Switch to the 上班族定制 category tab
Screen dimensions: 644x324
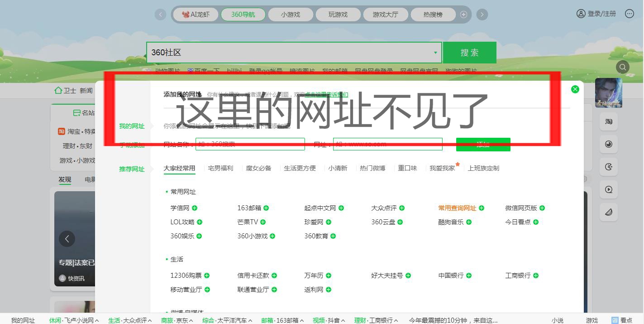(x=483, y=168)
